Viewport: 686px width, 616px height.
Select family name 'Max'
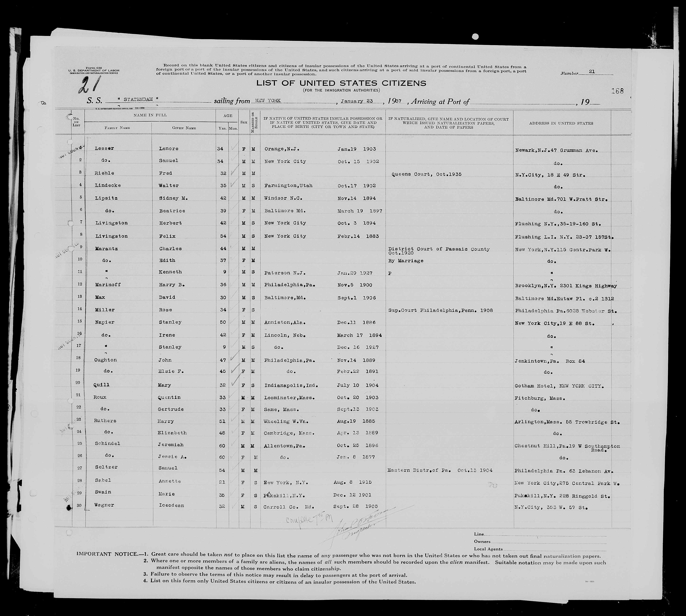click(100, 297)
